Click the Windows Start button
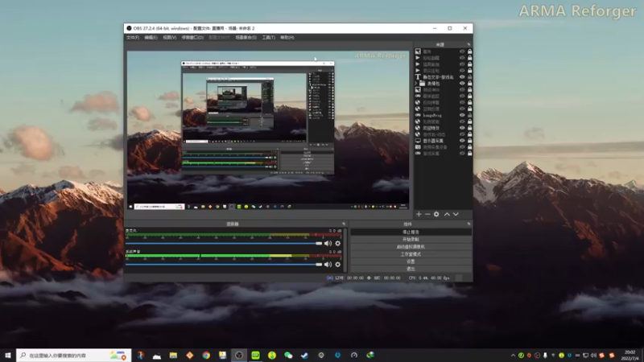This screenshot has height=362, width=644. pos(8,355)
